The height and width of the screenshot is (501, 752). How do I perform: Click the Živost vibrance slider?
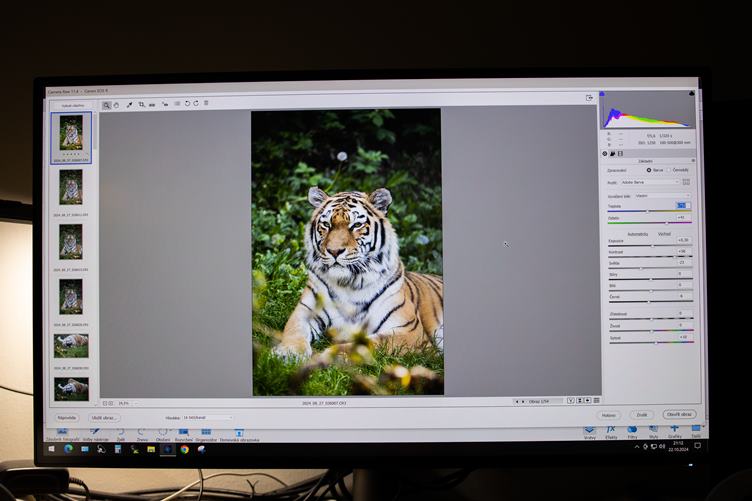point(651,330)
